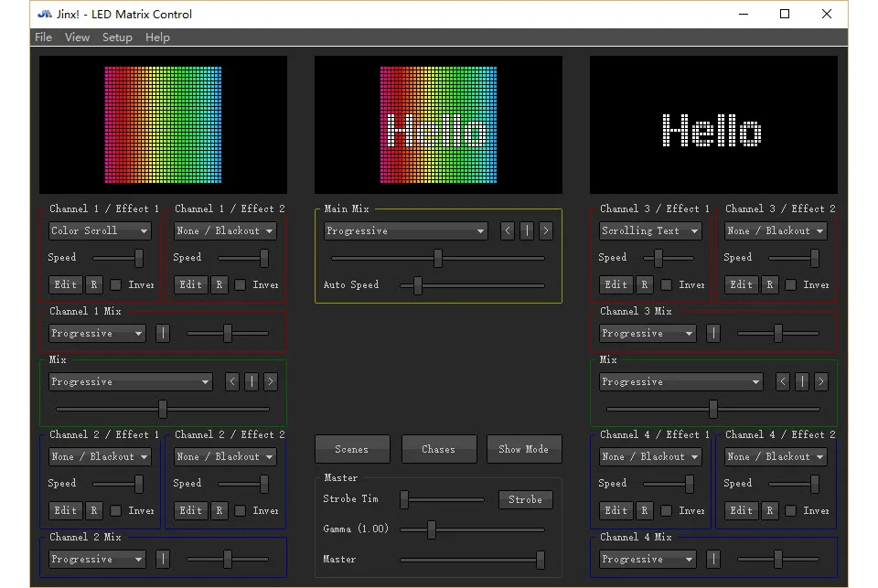
Task: Click the Main Mix center bar button
Action: pyautogui.click(x=527, y=230)
